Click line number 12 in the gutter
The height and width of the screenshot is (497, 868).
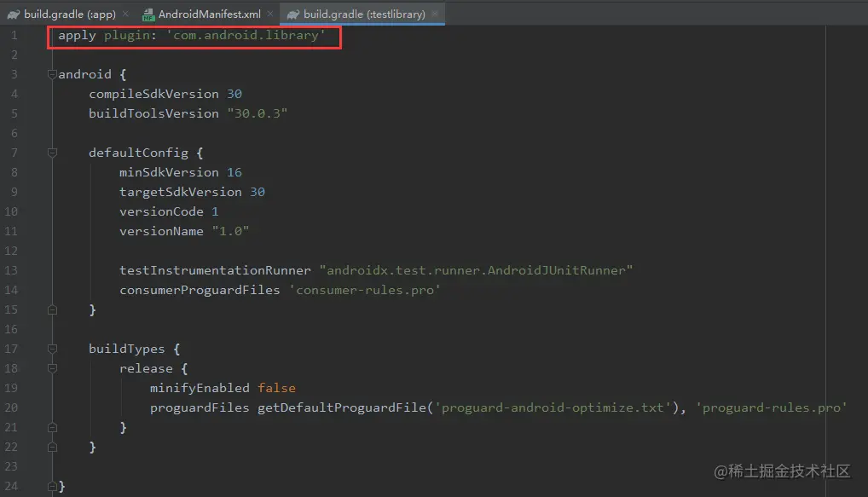pyautogui.click(x=11, y=251)
